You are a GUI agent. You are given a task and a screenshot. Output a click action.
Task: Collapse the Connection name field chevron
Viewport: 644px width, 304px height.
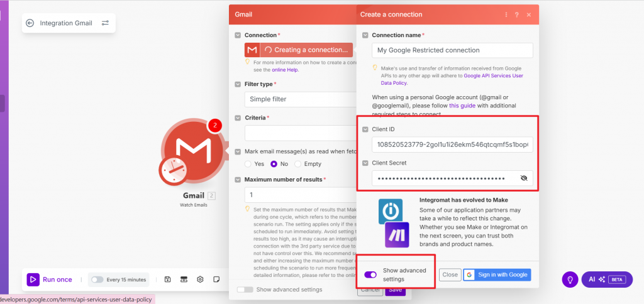point(365,35)
